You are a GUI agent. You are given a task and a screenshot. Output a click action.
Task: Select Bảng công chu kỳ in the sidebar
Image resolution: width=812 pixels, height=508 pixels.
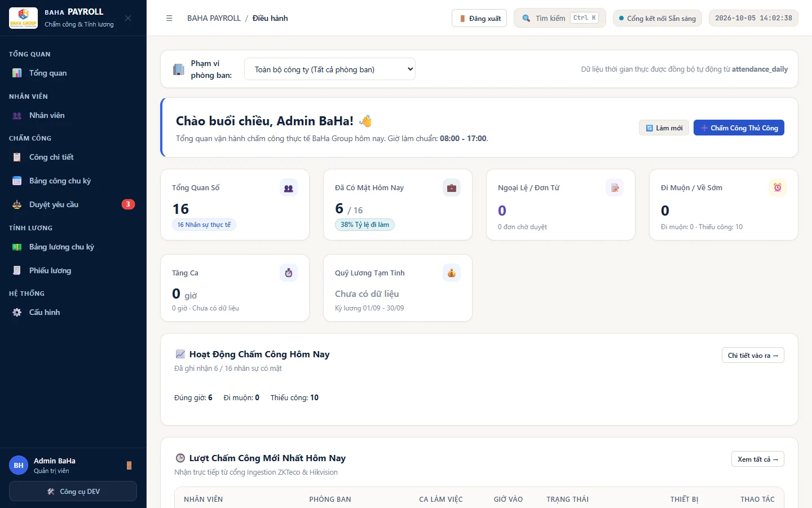click(73, 181)
